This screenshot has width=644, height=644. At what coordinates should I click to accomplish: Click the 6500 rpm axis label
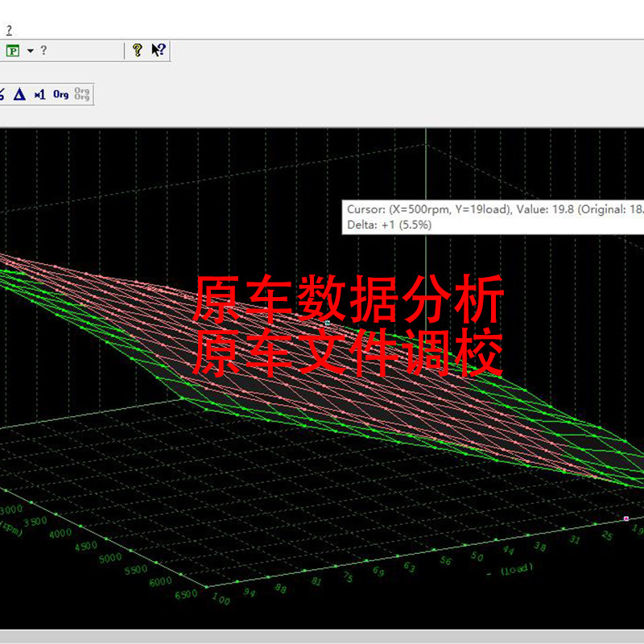point(187,594)
